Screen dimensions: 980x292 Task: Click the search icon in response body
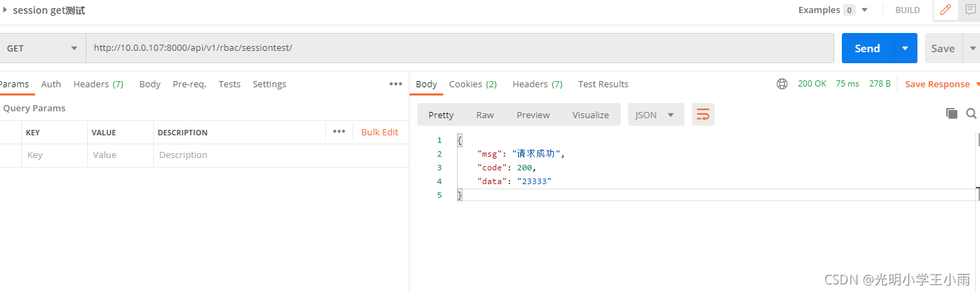click(x=971, y=113)
